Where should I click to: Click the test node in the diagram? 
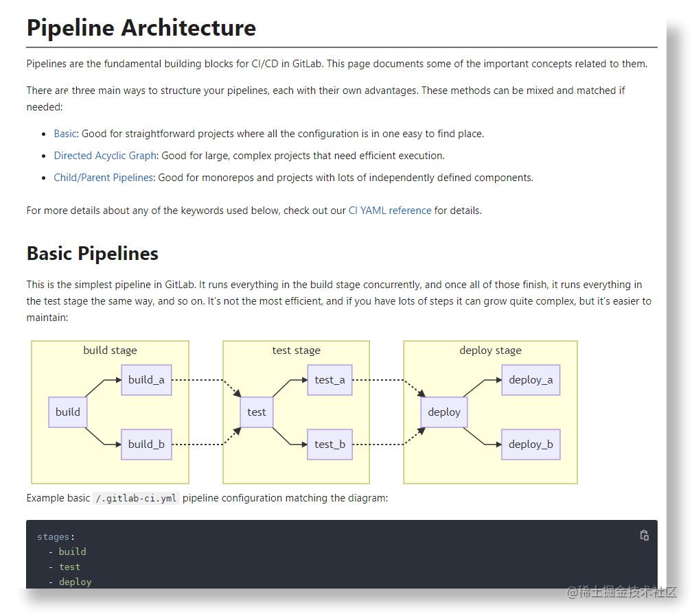tap(257, 412)
